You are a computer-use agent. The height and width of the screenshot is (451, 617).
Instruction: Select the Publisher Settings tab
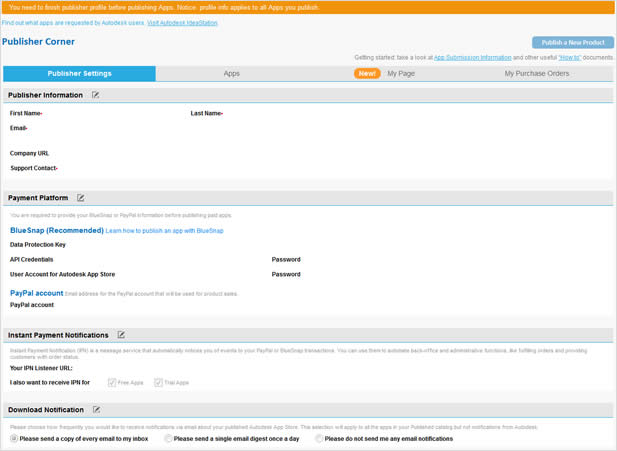[x=79, y=74]
